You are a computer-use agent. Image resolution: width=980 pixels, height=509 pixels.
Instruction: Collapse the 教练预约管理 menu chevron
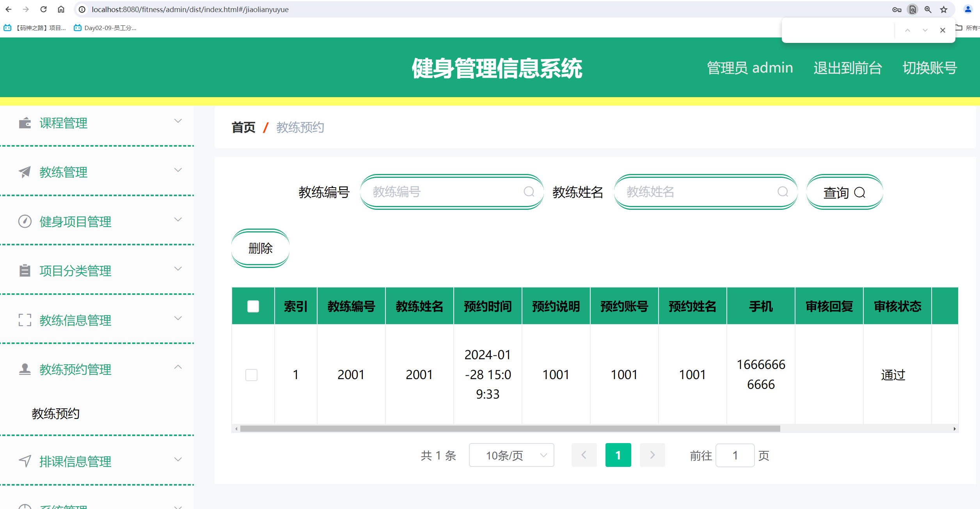pyautogui.click(x=179, y=367)
